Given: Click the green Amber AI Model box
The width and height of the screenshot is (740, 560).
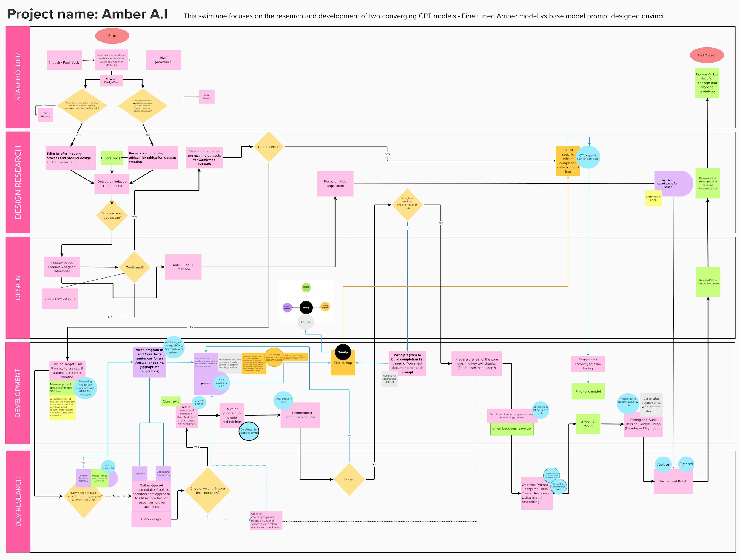Looking at the screenshot, I should (x=588, y=424).
